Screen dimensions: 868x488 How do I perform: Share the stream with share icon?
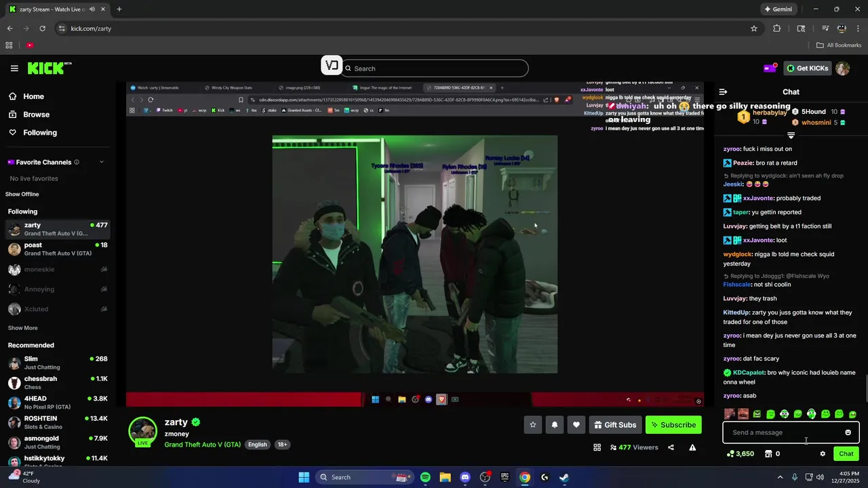tap(671, 447)
